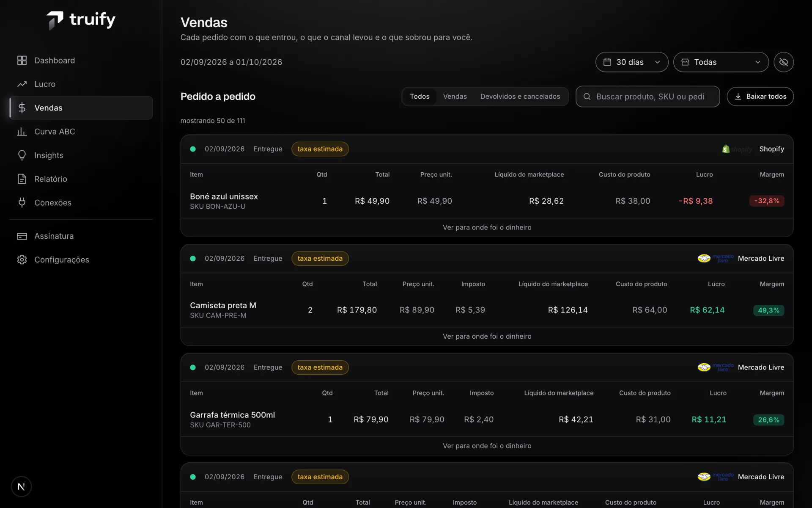This screenshot has height=508, width=812.
Task: Open Conexões from the sidebar
Action: (81, 203)
